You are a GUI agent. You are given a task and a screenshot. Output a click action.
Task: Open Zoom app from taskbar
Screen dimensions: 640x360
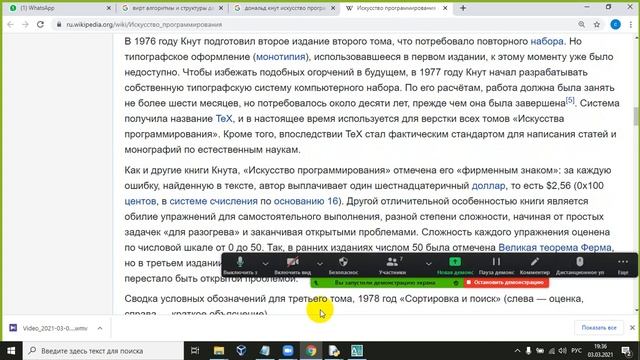click(x=288, y=351)
